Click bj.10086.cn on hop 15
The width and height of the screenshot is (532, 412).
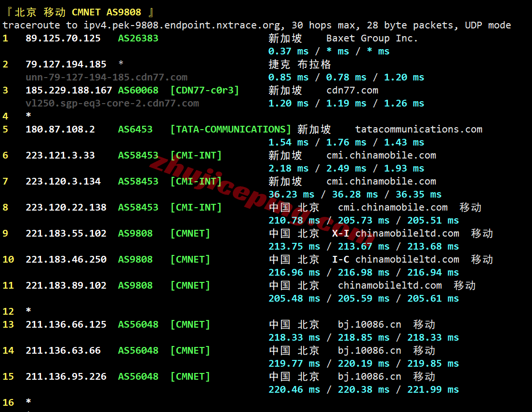click(x=370, y=377)
